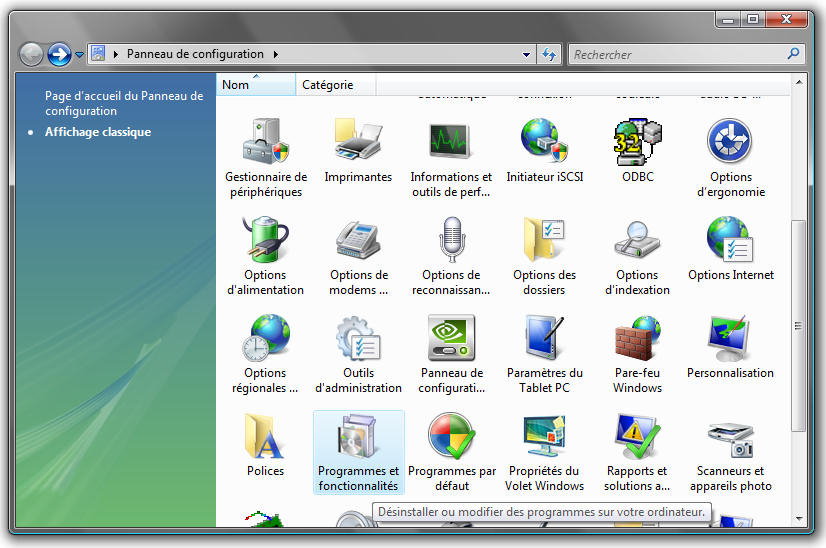
Task: Click the vertical scrollbar thumb
Action: [x=797, y=325]
